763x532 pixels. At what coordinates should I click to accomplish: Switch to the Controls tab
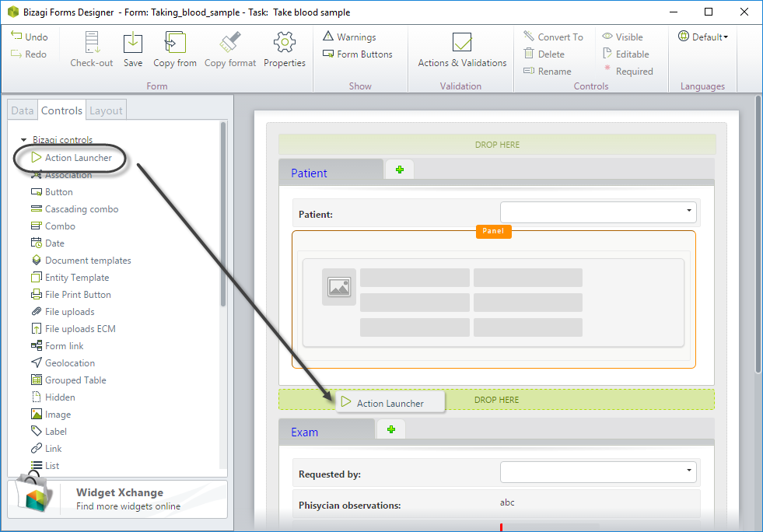(61, 110)
